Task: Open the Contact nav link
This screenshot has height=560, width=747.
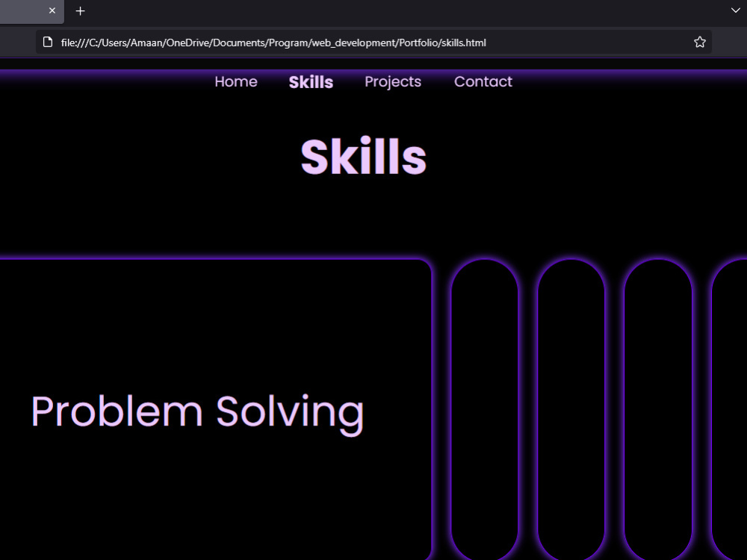Action: click(483, 82)
